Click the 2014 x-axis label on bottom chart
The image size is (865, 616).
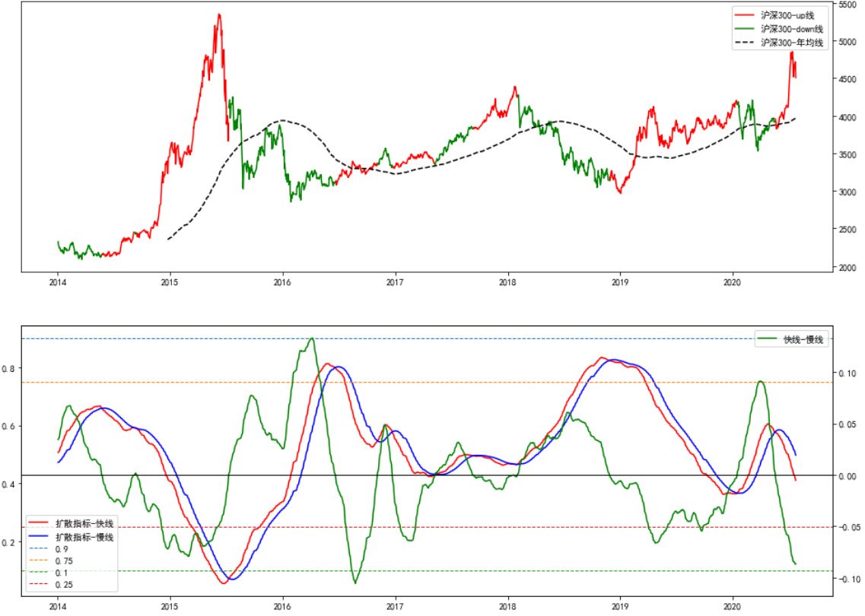(x=58, y=606)
